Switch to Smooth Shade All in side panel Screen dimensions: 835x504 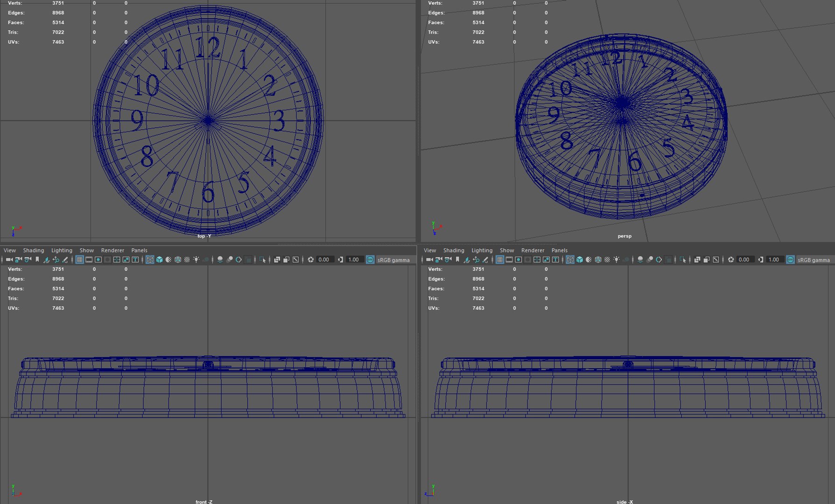pyautogui.click(x=580, y=260)
